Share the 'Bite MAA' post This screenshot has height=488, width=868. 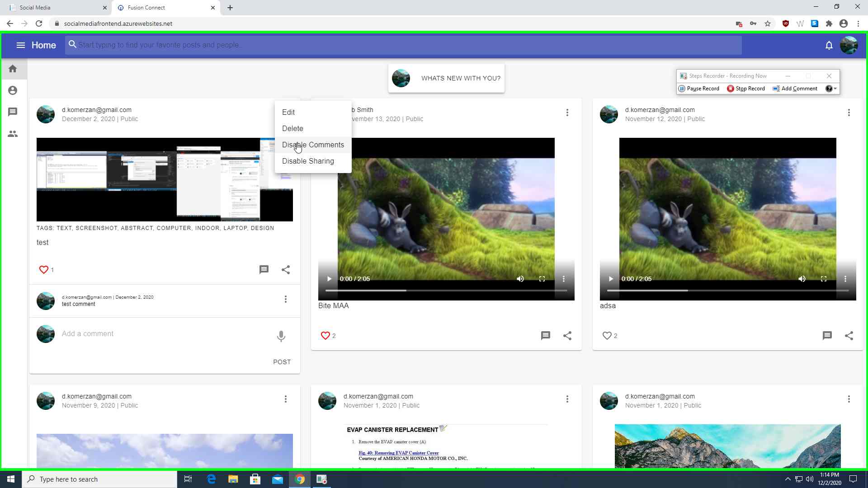coord(567,336)
